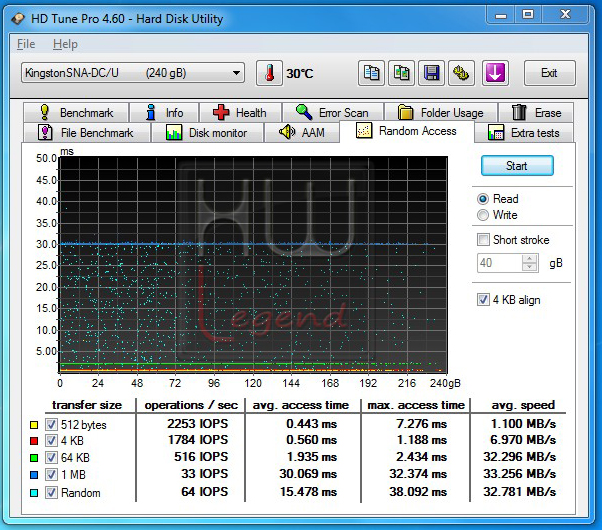
Task: Click the avg. speed column header
Action: [x=523, y=405]
